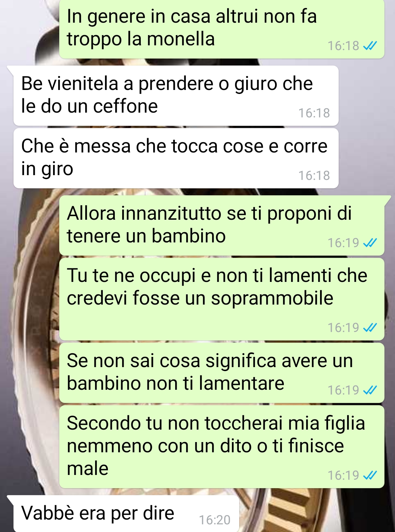Image resolution: width=395 pixels, height=532 pixels.
Task: Tap the 'Allora innanzitutto se ti proponi' bubble
Action: click(222, 225)
